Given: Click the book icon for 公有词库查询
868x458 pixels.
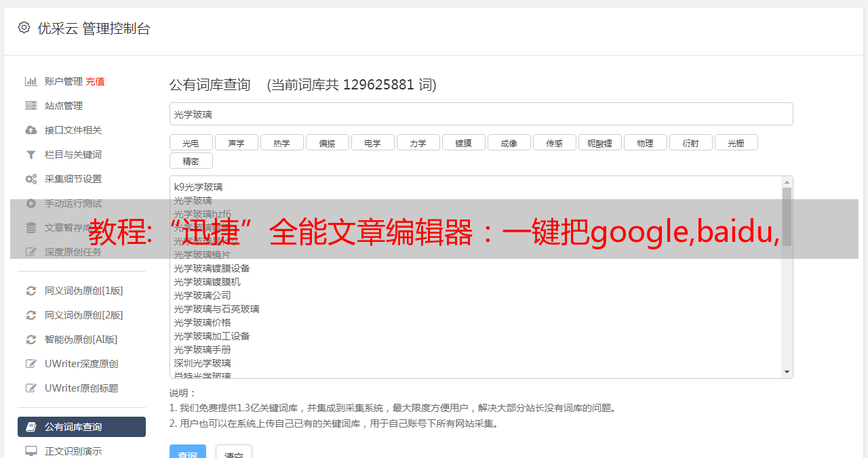Looking at the screenshot, I should click(x=31, y=427).
